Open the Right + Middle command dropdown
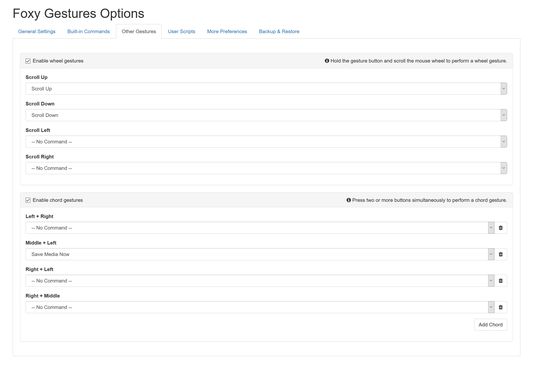This screenshot has height=365, width=533. [x=260, y=307]
